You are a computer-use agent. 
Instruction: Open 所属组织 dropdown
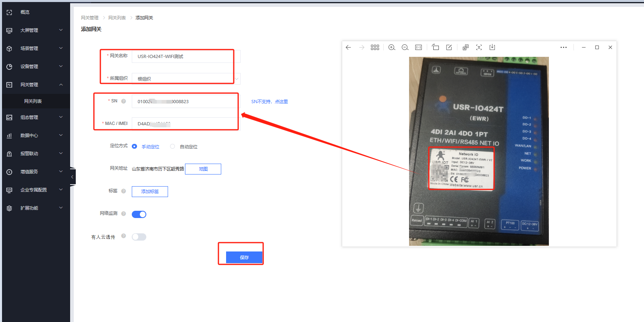pyautogui.click(x=186, y=79)
